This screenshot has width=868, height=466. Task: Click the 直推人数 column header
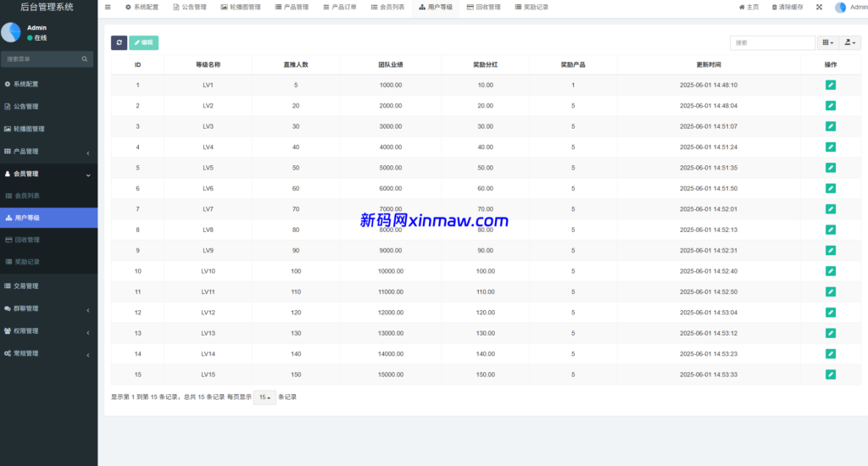296,64
